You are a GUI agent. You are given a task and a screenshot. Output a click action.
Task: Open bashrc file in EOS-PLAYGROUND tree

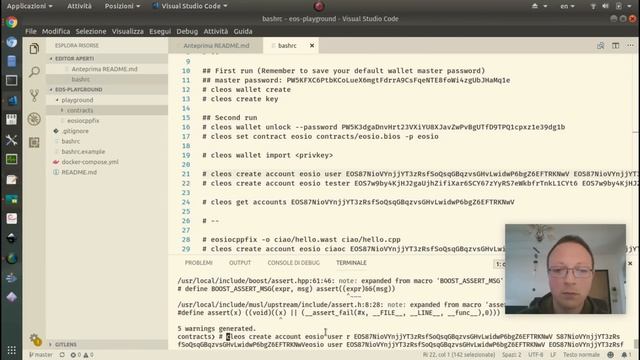[x=71, y=141]
